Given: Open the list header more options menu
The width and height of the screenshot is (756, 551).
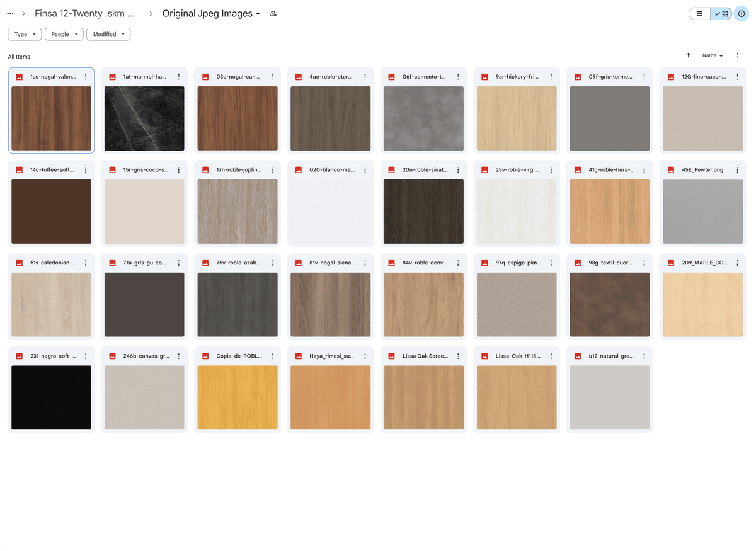Looking at the screenshot, I should point(737,55).
